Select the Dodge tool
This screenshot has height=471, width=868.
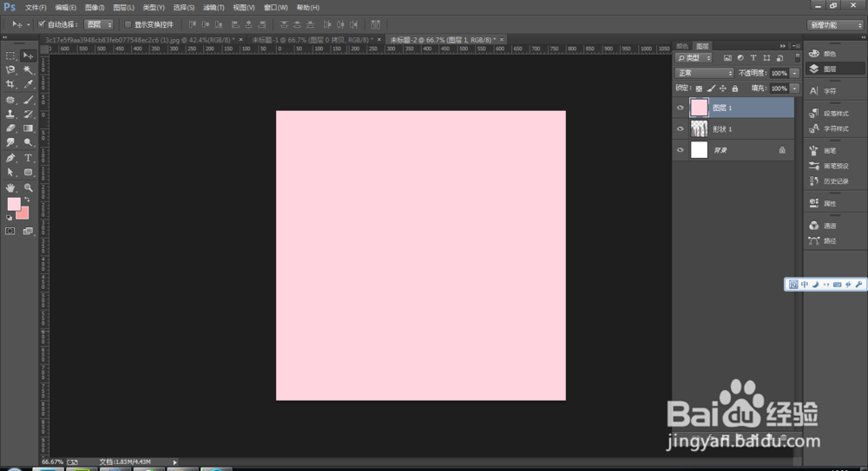click(x=28, y=143)
